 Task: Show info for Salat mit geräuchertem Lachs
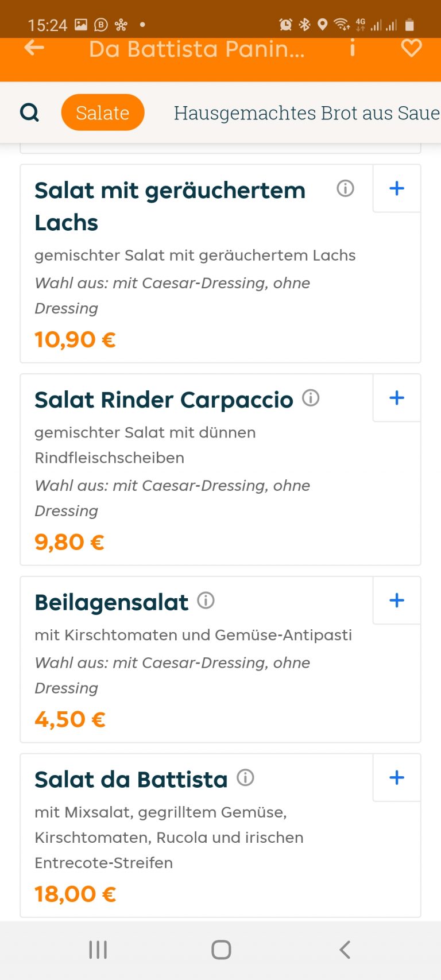coord(345,188)
